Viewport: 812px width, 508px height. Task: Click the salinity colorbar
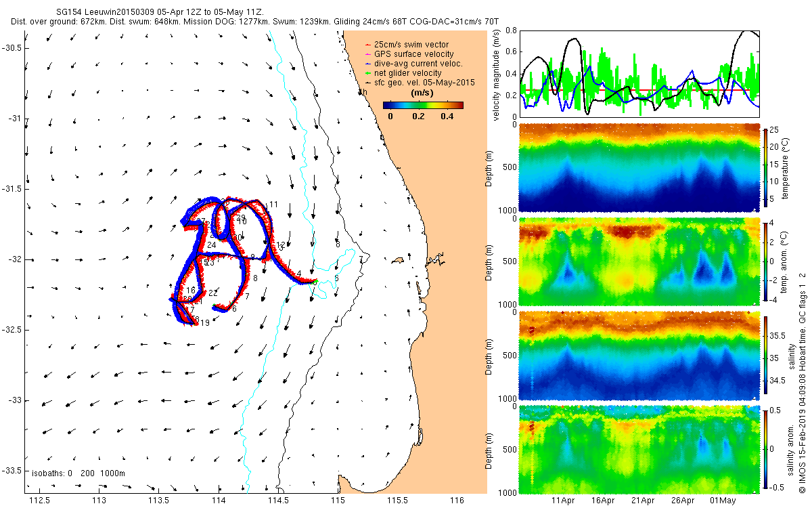click(766, 355)
